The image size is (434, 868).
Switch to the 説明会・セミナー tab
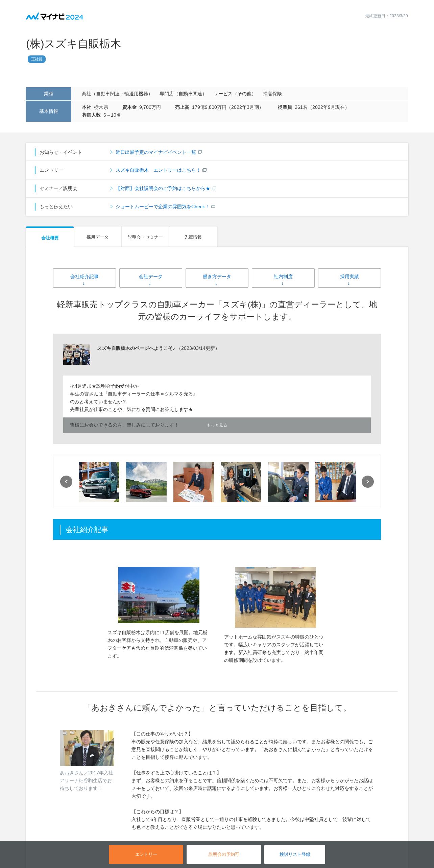(x=145, y=237)
